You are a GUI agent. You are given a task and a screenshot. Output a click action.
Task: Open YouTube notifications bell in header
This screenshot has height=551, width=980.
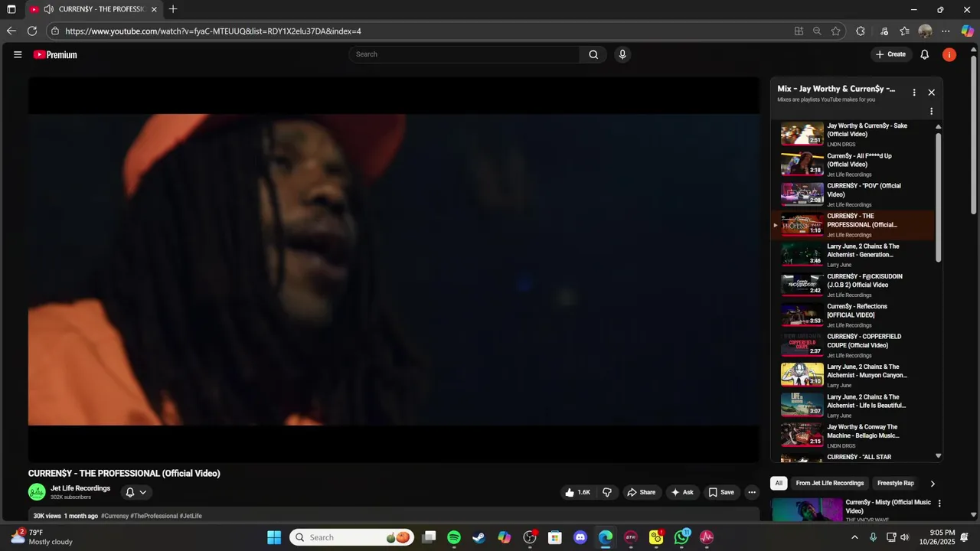tap(924, 54)
